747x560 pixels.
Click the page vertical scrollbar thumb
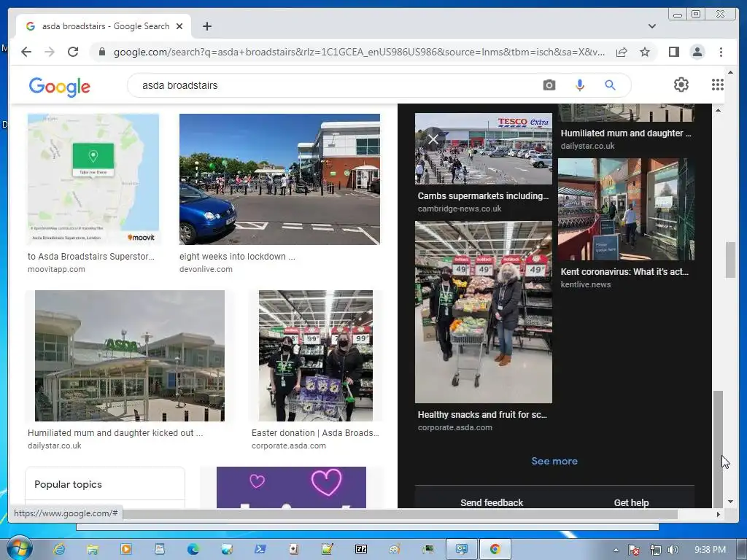730,260
